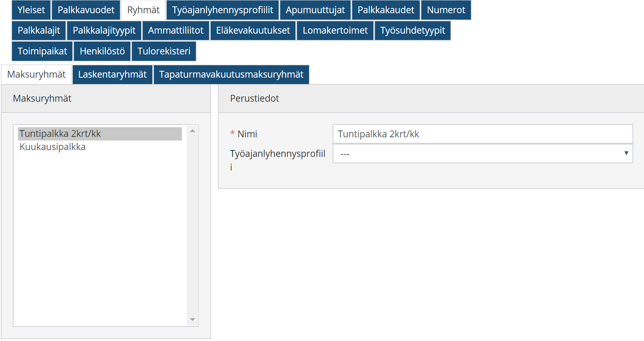Switch to Palkkalajit tab
Image resolution: width=644 pixels, height=341 pixels.
(39, 30)
